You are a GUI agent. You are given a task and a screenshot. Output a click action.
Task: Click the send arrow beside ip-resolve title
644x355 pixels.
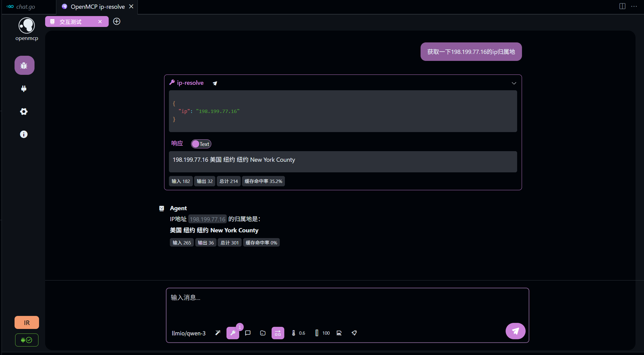(215, 83)
